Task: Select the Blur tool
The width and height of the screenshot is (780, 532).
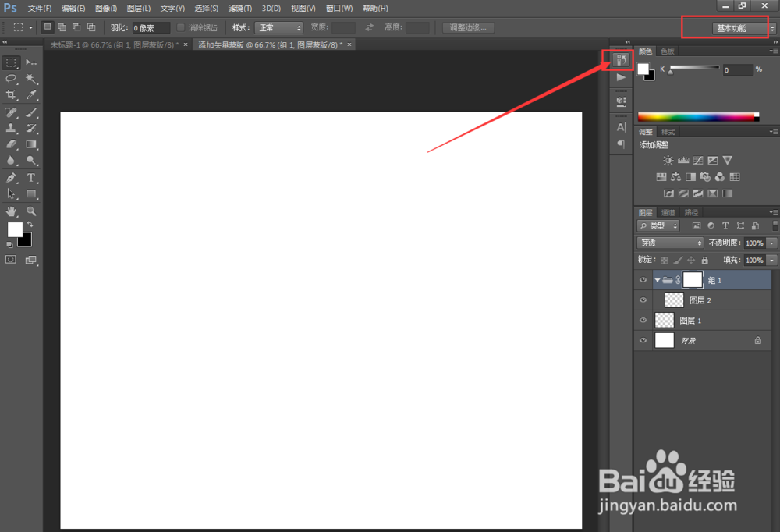Action: point(11,160)
